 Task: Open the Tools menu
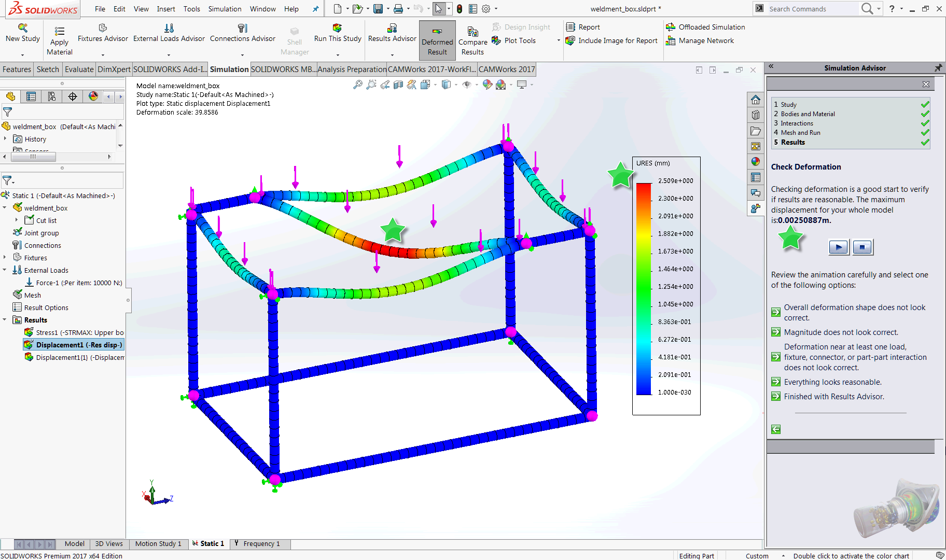(191, 9)
